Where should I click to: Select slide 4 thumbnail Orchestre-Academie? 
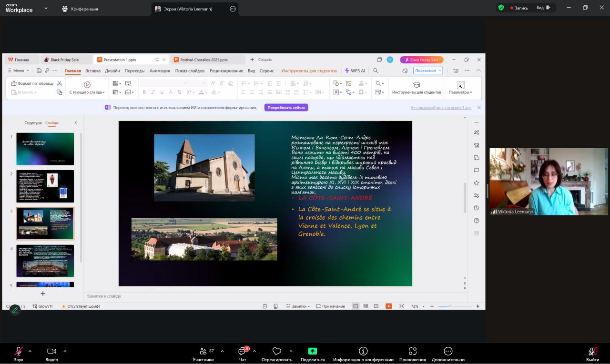[x=45, y=261]
